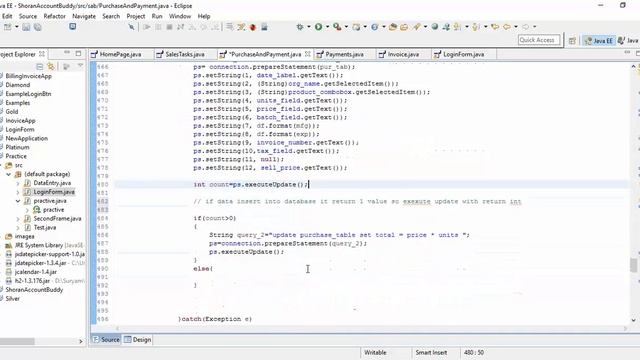Click the red ladybug icon in toolbar
The image size is (640, 360).
[253, 27]
